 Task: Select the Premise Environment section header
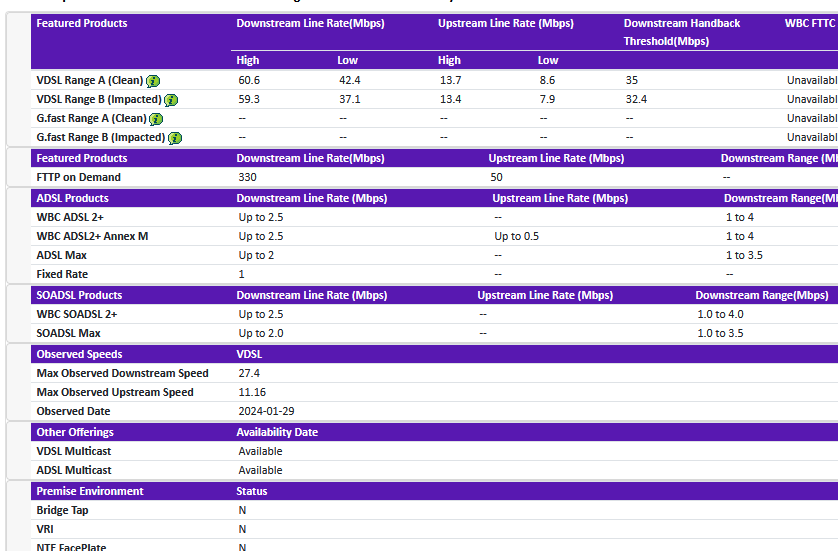pyautogui.click(x=90, y=491)
